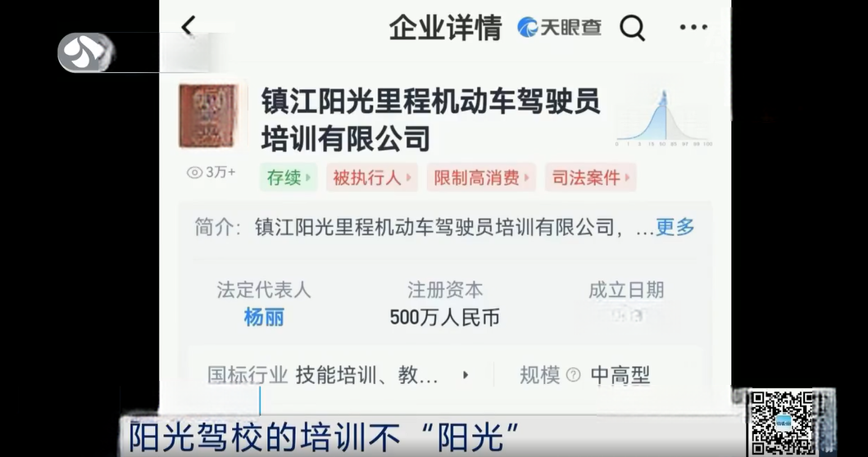The width and height of the screenshot is (868, 457).
Task: Click 更多 to expand company intro
Action: point(675,227)
